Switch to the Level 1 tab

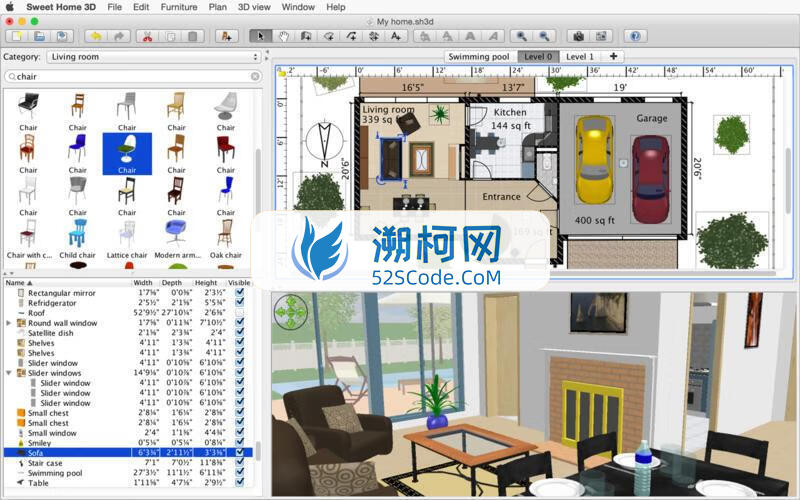click(580, 57)
